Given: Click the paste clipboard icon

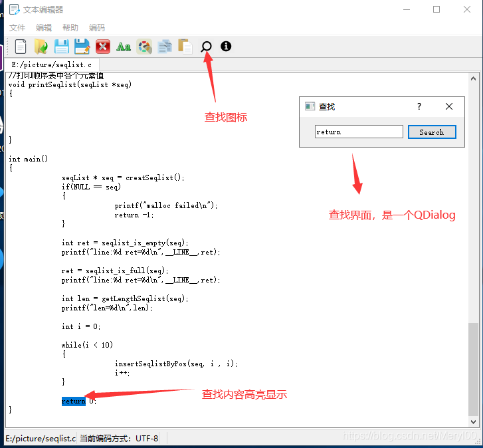Looking at the screenshot, I should tap(185, 47).
